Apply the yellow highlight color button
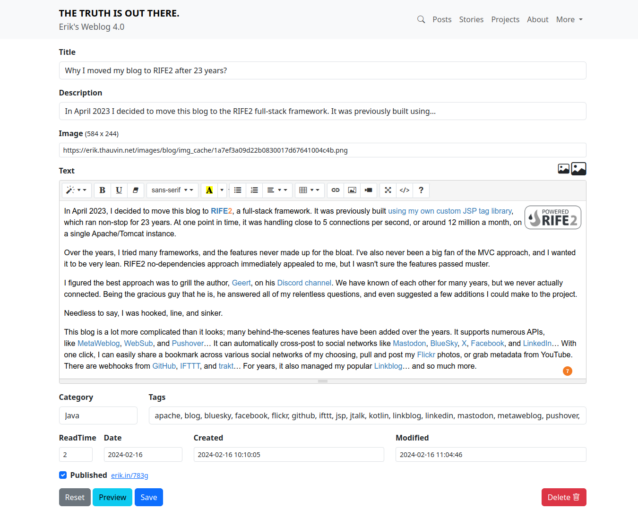Viewport: 638px width, 510px height. point(209,190)
